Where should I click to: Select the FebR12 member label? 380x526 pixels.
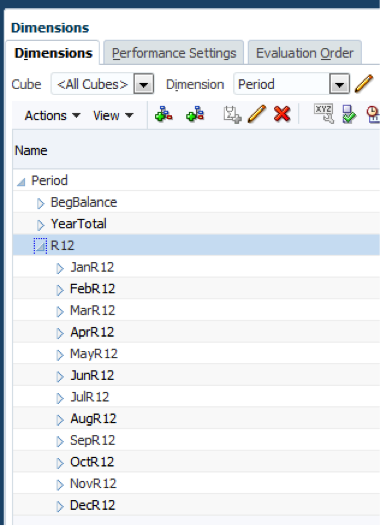pyautogui.click(x=93, y=288)
